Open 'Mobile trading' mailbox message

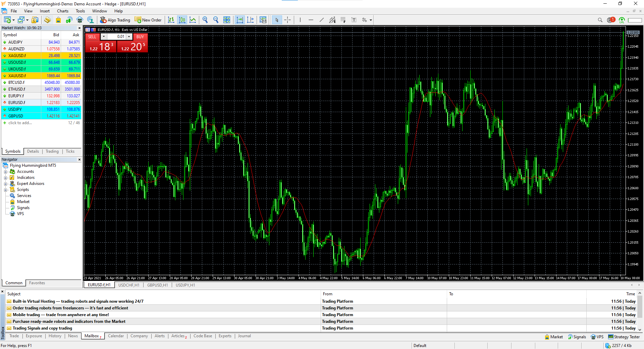pyautogui.click(x=61, y=315)
